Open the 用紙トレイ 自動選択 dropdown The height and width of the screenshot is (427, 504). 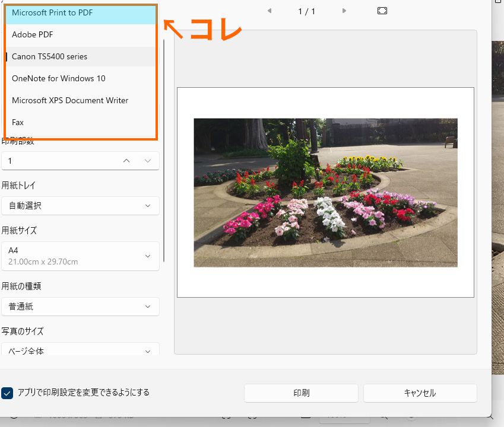click(x=80, y=206)
